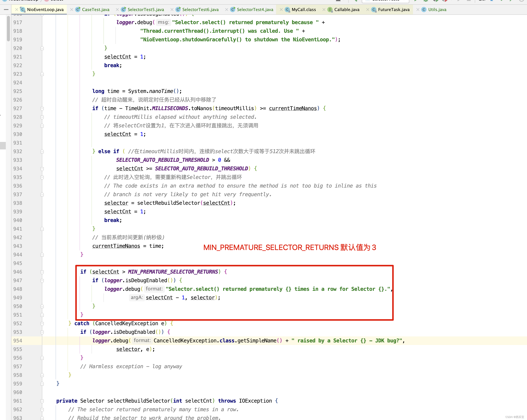Close the NioEventLoop.java tab
Viewport: 527px width, 420px height.
pyautogui.click(x=16, y=10)
